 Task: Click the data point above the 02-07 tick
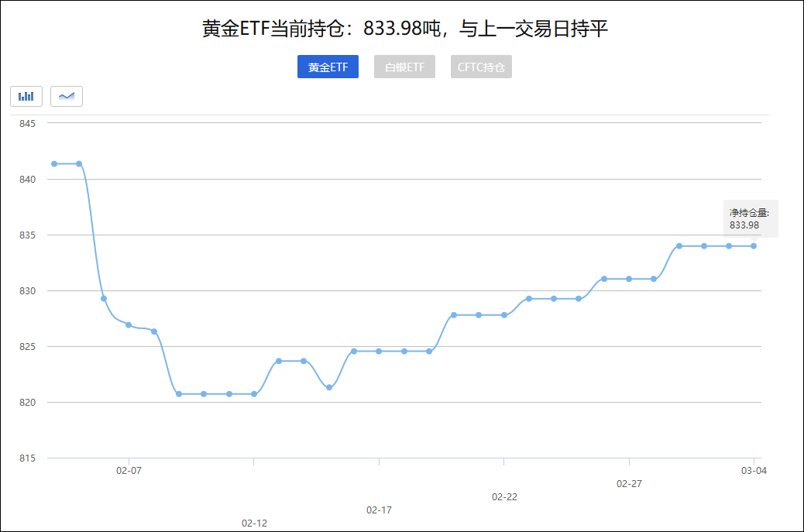129,324
